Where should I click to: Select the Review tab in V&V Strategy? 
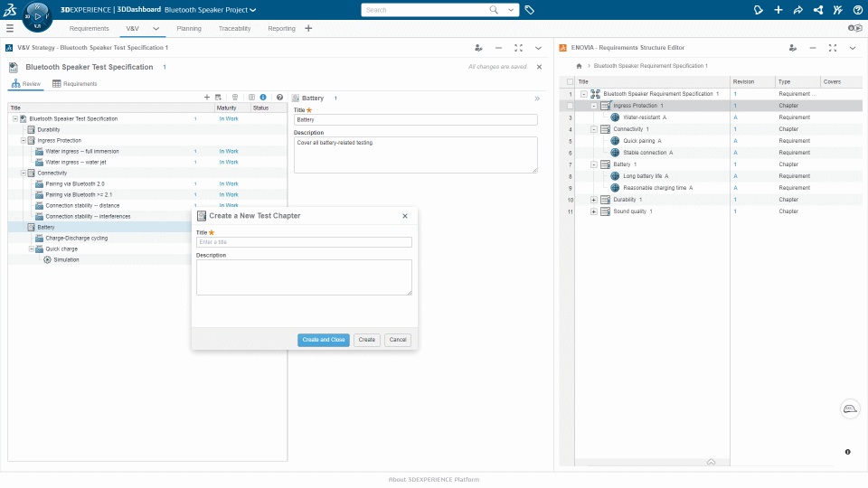click(26, 83)
